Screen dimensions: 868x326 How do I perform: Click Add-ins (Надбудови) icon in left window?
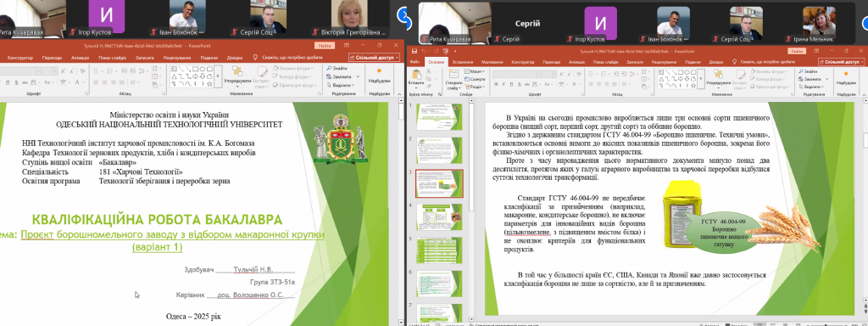(x=379, y=70)
